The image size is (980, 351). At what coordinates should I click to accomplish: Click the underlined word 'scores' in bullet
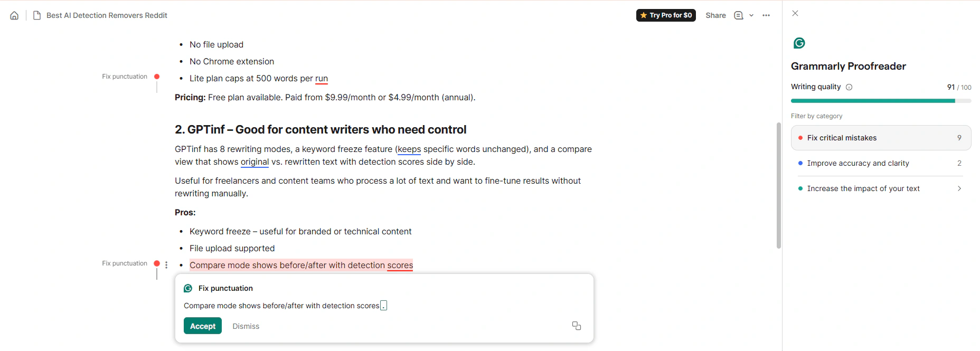coord(400,265)
